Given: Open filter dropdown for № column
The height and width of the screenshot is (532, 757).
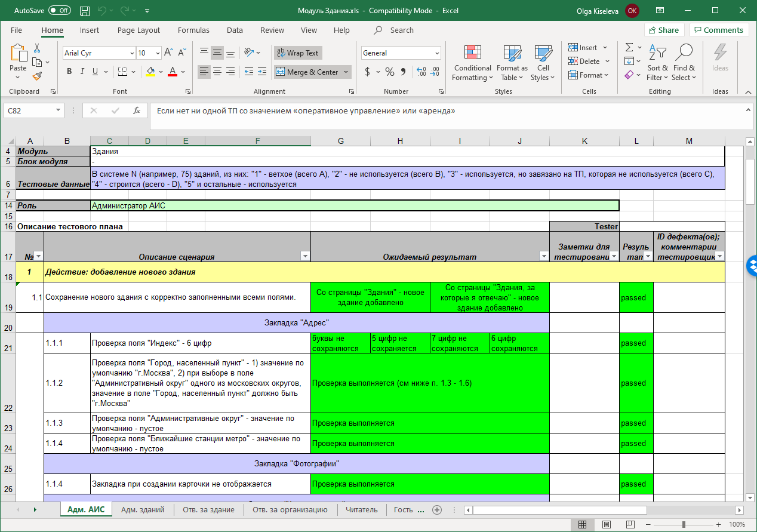Looking at the screenshot, I should coord(39,256).
